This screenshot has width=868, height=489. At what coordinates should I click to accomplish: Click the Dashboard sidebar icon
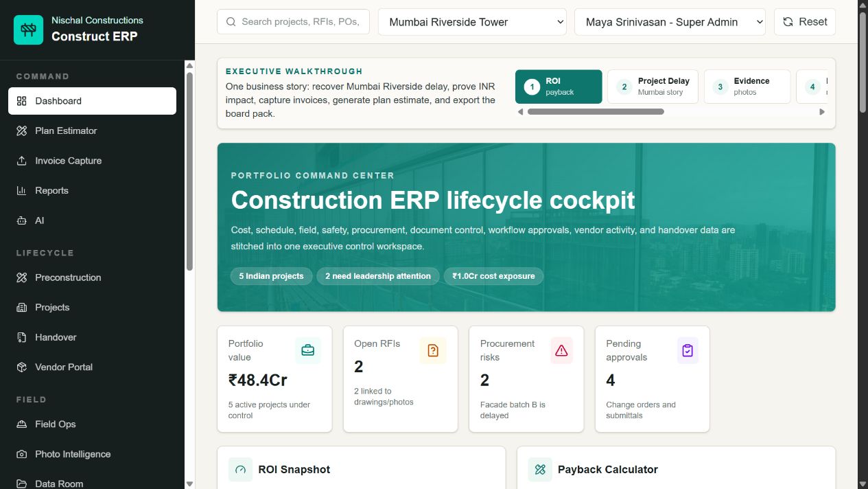point(21,101)
